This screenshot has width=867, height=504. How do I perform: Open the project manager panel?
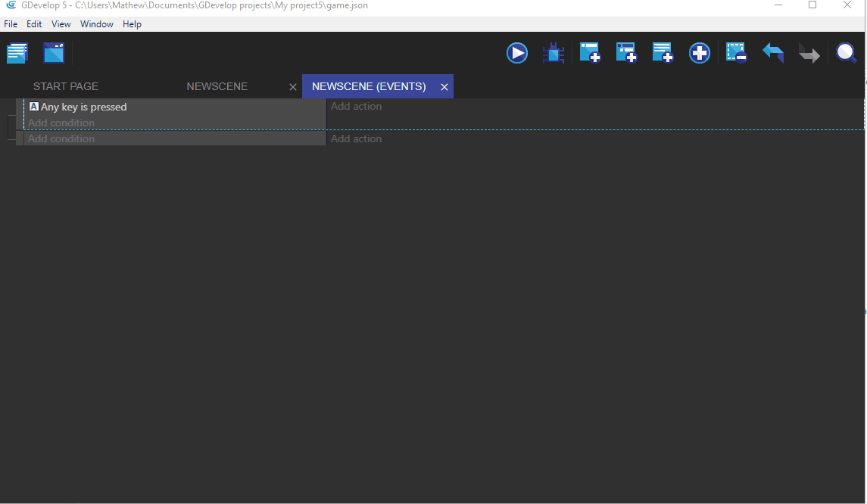(x=17, y=52)
